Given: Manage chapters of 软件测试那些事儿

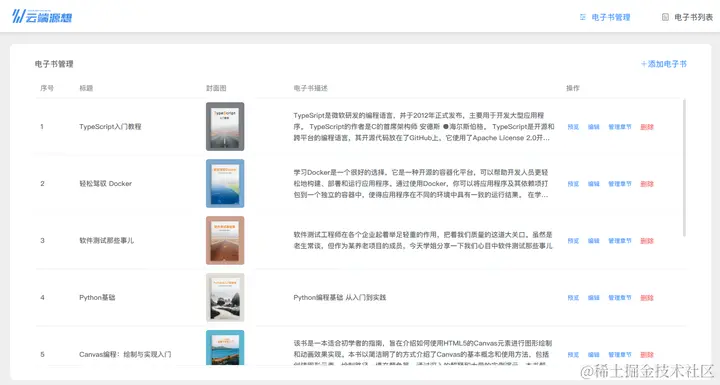Looking at the screenshot, I should coord(620,241).
